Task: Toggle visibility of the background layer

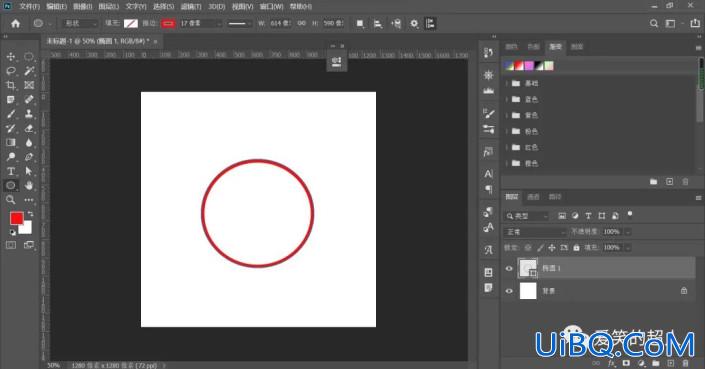Action: (x=509, y=291)
